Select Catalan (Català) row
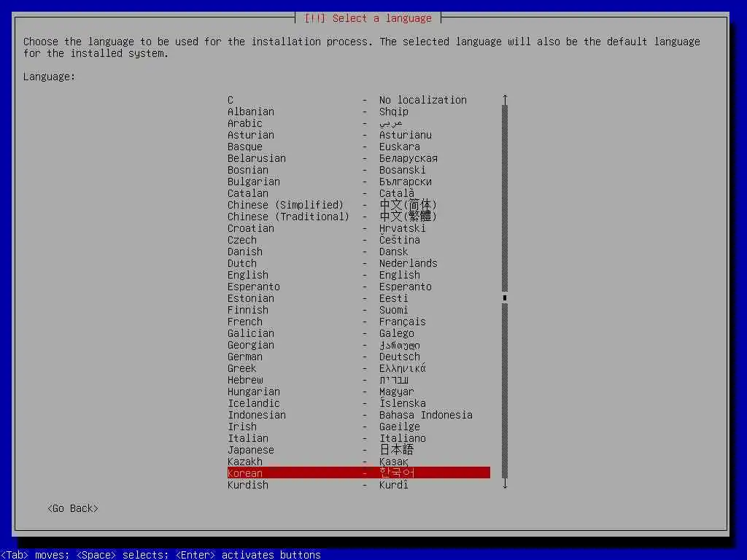This screenshot has width=747, height=560. coord(359,193)
